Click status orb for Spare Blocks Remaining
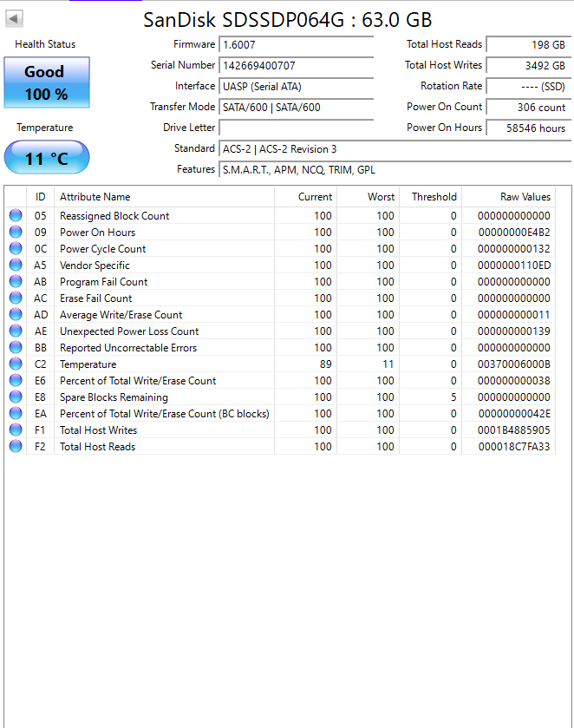574x728 pixels. point(16,397)
